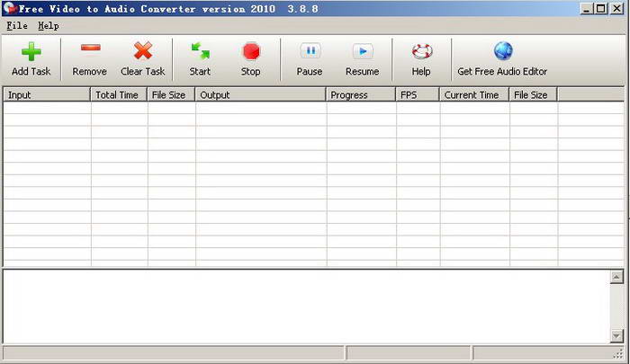This screenshot has width=630, height=364.
Task: Open Help via the lifebuoy icon
Action: coord(422,51)
